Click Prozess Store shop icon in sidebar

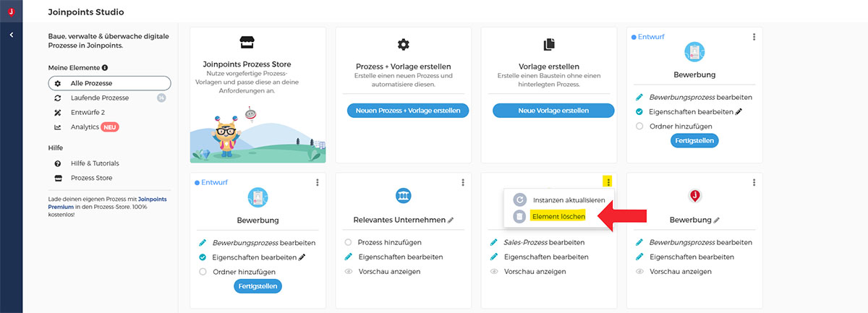pos(58,178)
